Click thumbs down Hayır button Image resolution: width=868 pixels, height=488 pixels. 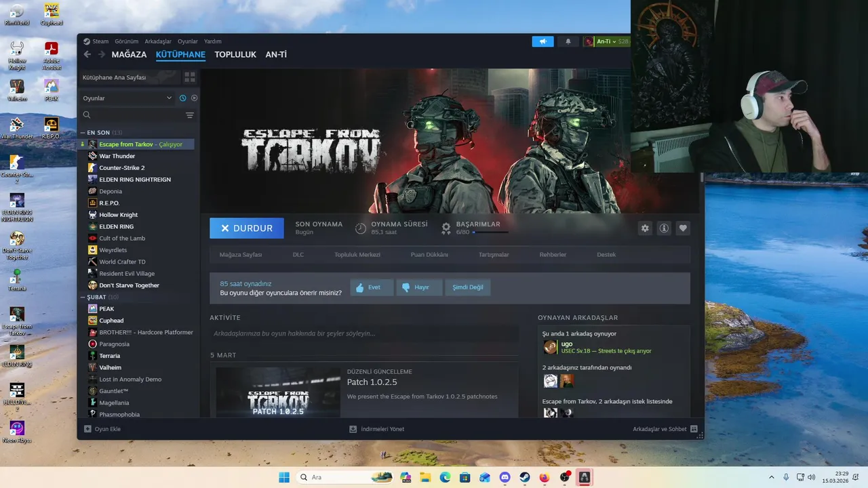click(x=419, y=287)
